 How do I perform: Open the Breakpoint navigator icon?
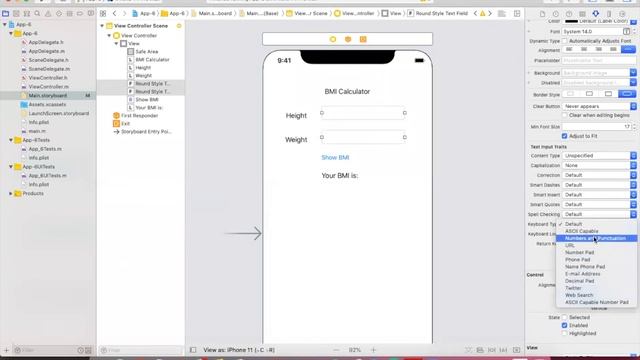pyautogui.click(x=80, y=13)
